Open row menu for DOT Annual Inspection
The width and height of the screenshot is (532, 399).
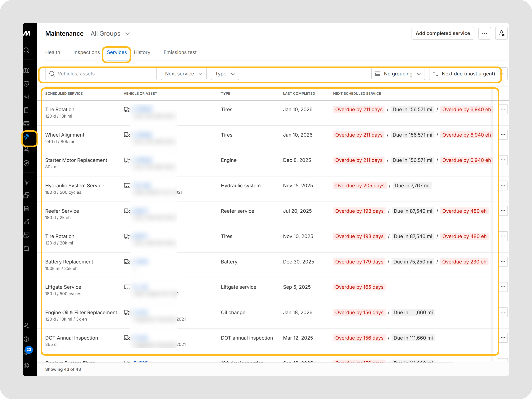(x=503, y=338)
